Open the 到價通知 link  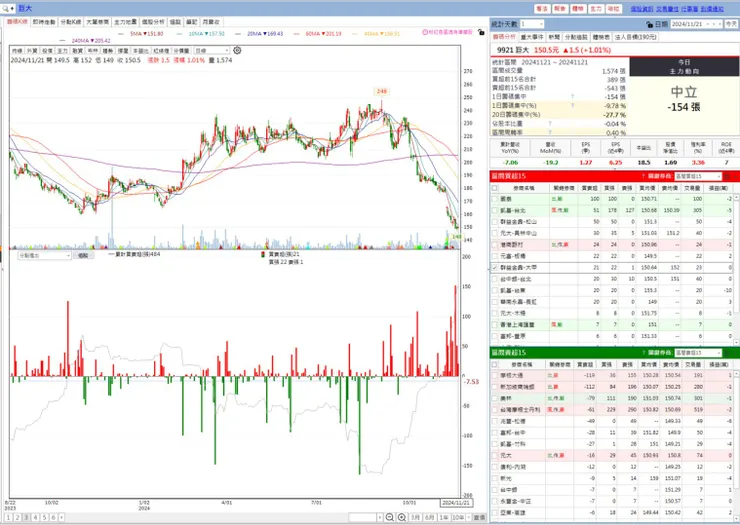712,9
